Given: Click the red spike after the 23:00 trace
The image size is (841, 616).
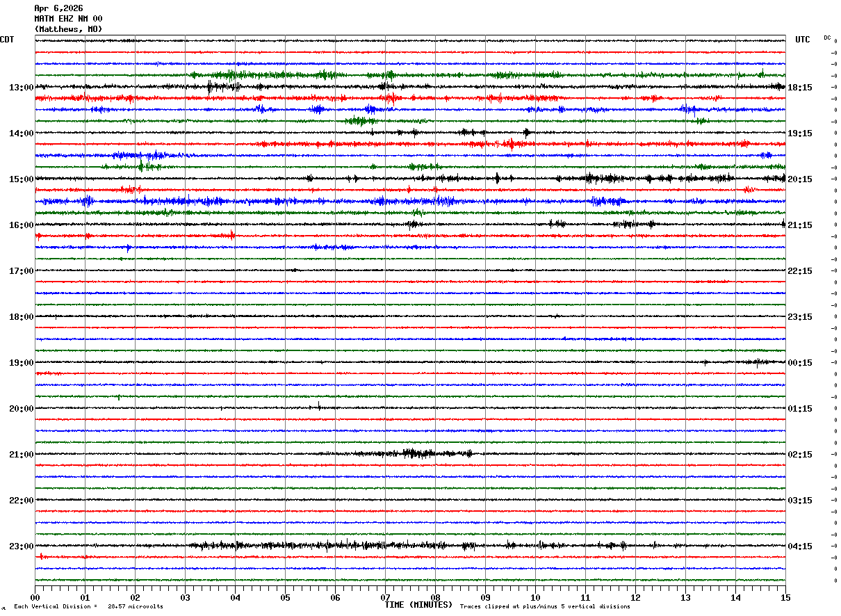Looking at the screenshot, I should coord(41,556).
